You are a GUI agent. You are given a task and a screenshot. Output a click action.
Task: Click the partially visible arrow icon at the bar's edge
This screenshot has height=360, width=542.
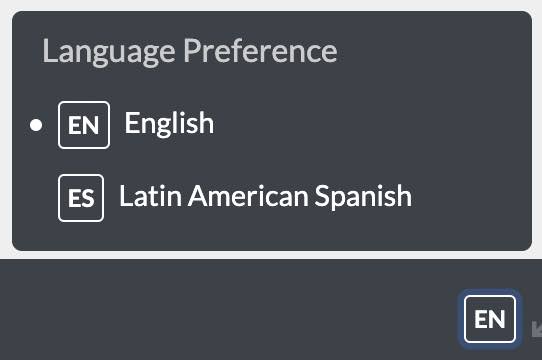(x=537, y=329)
